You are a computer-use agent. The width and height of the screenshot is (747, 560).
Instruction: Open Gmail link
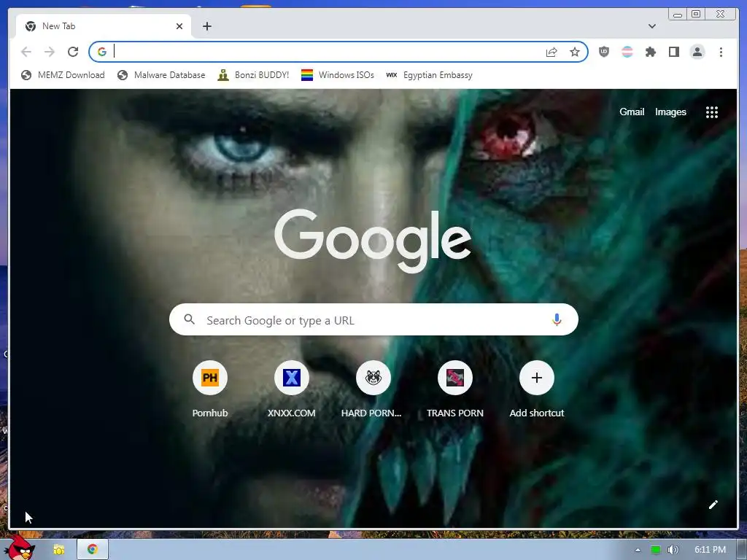point(632,112)
